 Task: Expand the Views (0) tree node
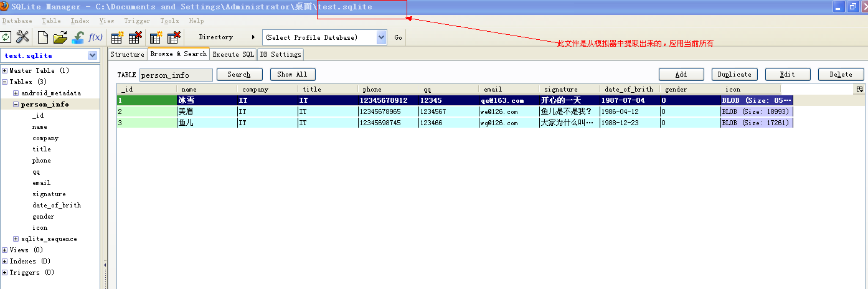tap(5, 250)
